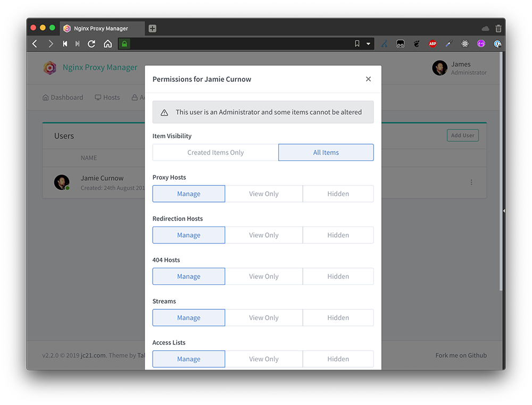Select All Items for Item Visibility
This screenshot has width=532, height=405.
(x=326, y=152)
